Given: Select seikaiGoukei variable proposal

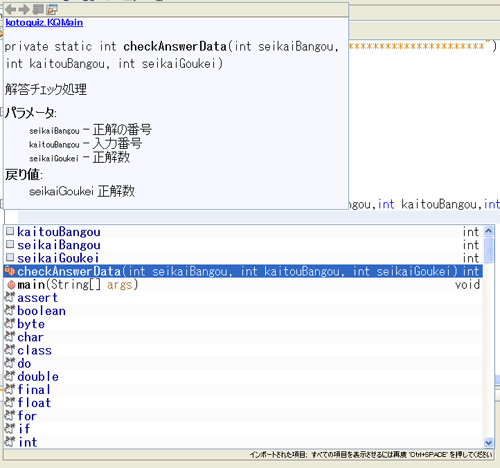Looking at the screenshot, I should (x=243, y=258).
